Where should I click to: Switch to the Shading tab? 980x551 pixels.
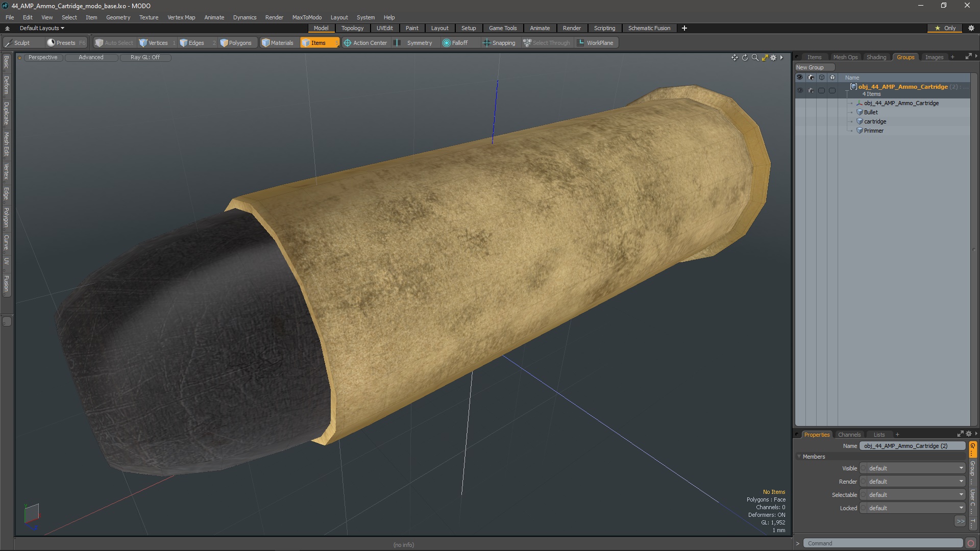(x=876, y=57)
